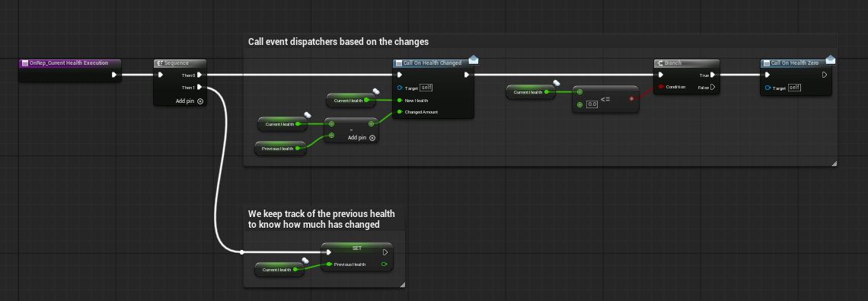Viewport: 868px width, 301px height.
Task: Click the top input pin of subtract node
Action: tap(331, 124)
